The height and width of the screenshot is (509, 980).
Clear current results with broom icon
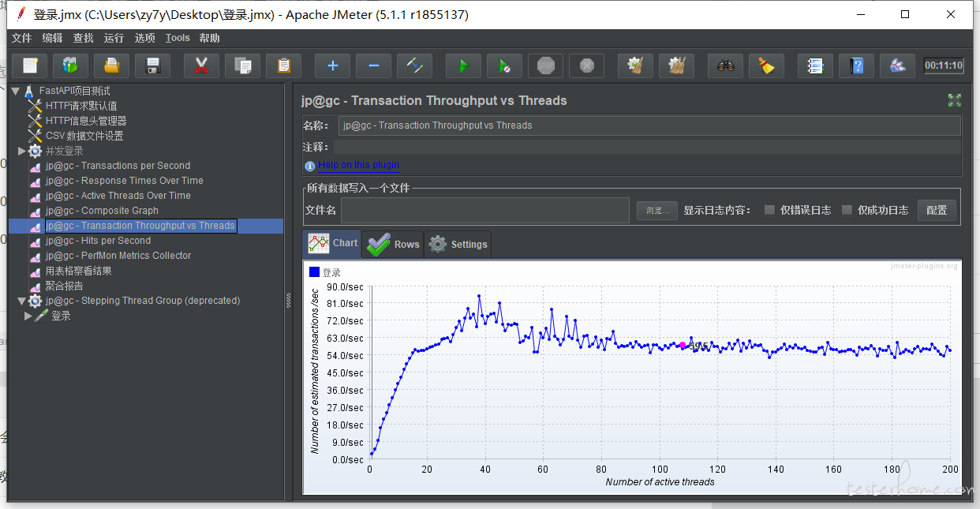636,65
